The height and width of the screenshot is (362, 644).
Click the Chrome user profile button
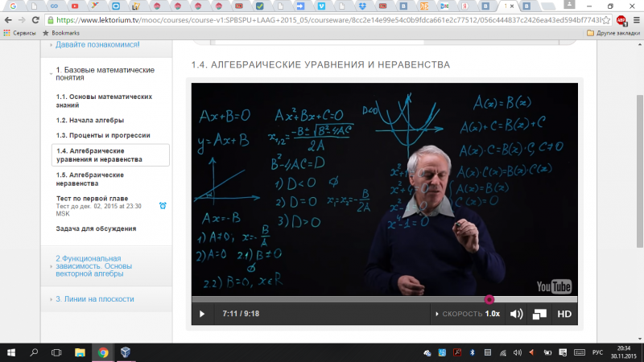click(569, 5)
